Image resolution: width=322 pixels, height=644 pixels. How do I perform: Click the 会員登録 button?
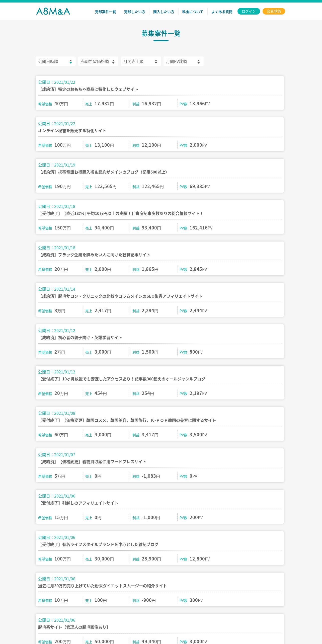point(274,11)
